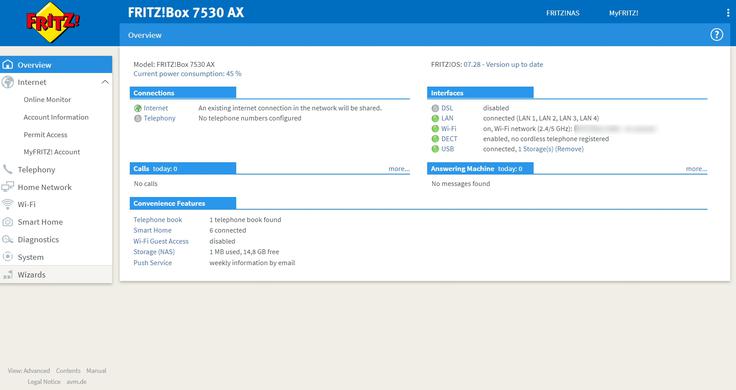Open Manual footer link
Viewport: 736px width, 390px height.
tap(96, 371)
